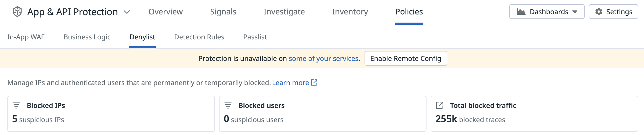Open the Inventory tab

coord(350,12)
